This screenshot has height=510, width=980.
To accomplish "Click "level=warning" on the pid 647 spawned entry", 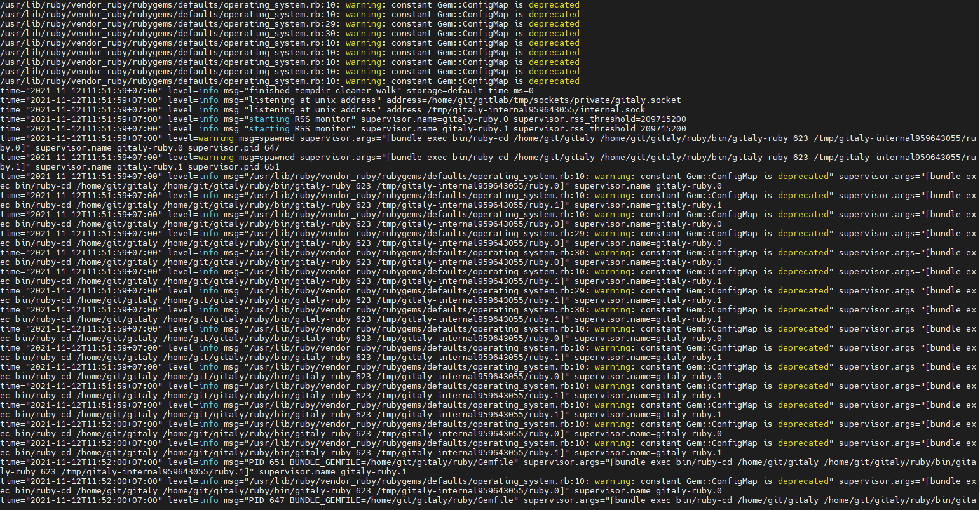I will [201, 138].
